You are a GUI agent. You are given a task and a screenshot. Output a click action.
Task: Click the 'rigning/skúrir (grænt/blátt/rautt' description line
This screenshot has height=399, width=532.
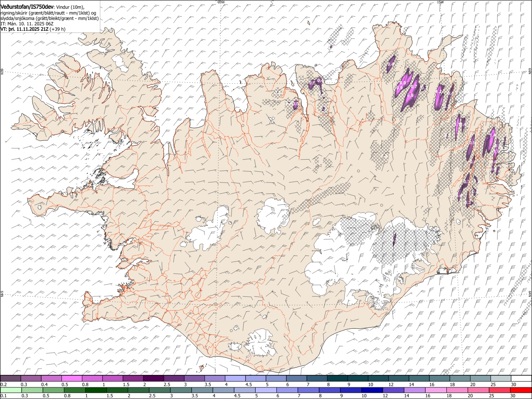coord(48,12)
